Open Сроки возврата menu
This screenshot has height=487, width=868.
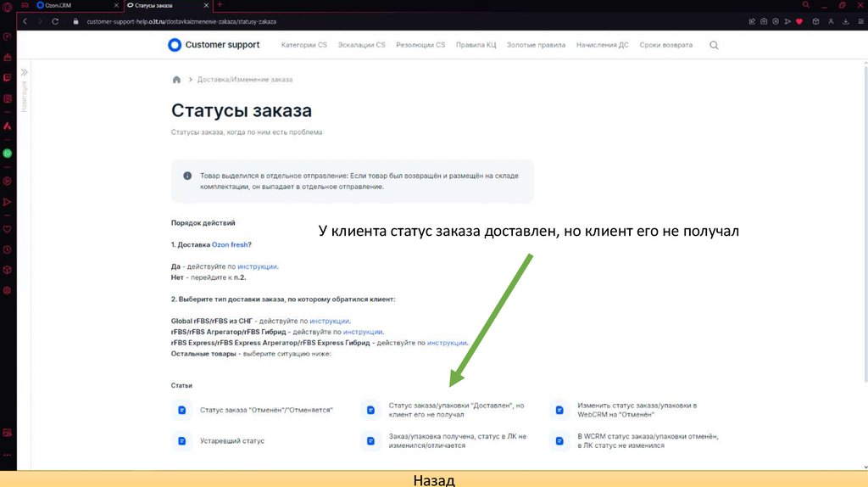[x=666, y=45]
